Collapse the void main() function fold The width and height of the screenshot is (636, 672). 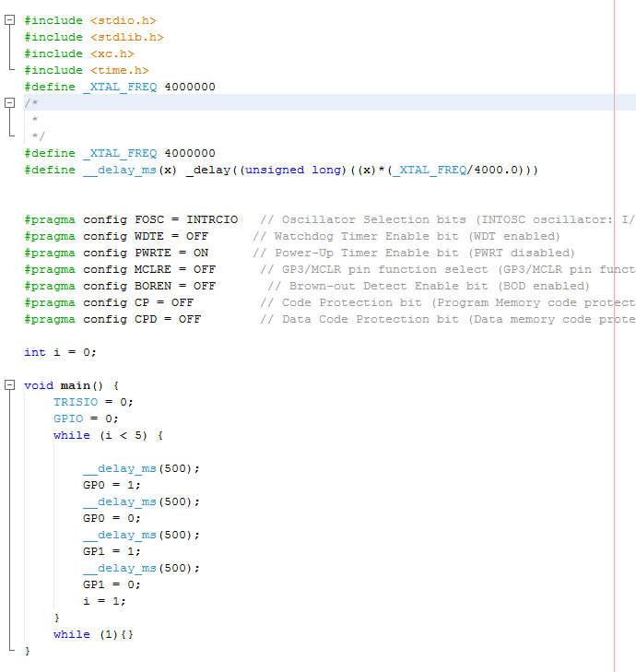pyautogui.click(x=9, y=385)
